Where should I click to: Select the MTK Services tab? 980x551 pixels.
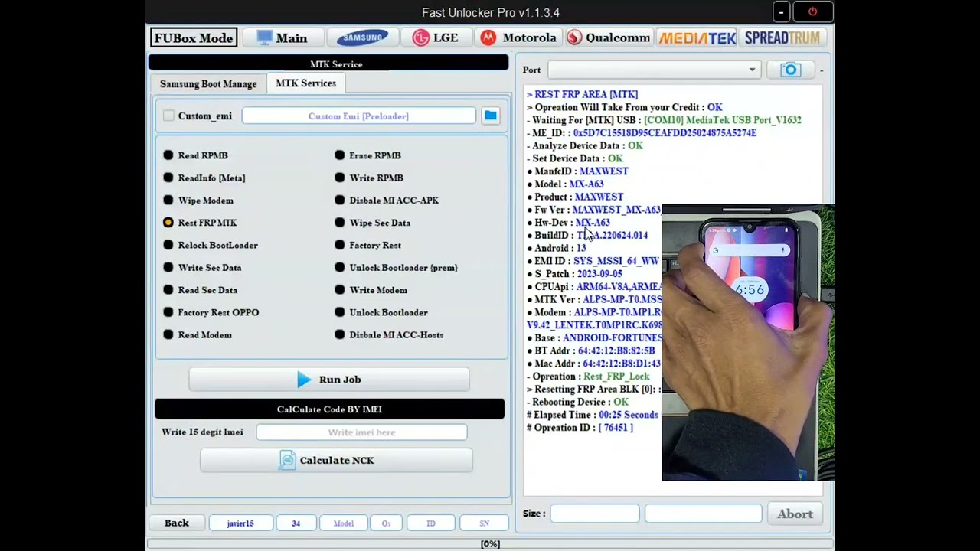305,83
